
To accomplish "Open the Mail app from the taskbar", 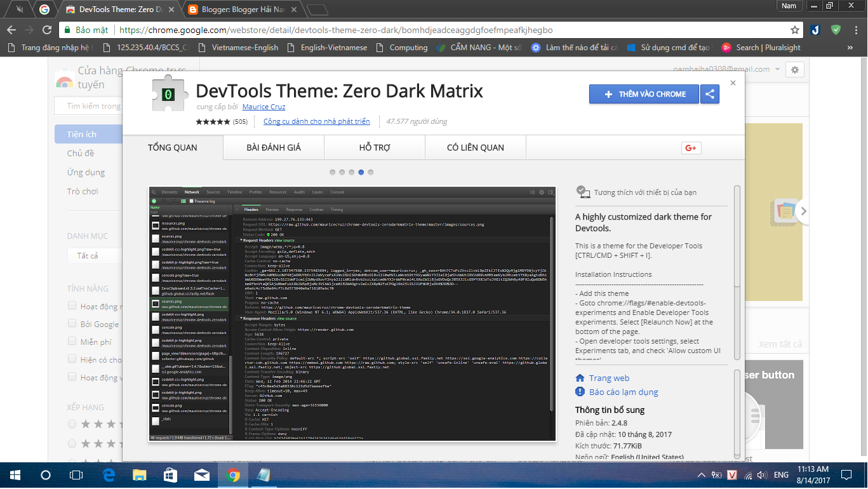I will tap(201, 475).
